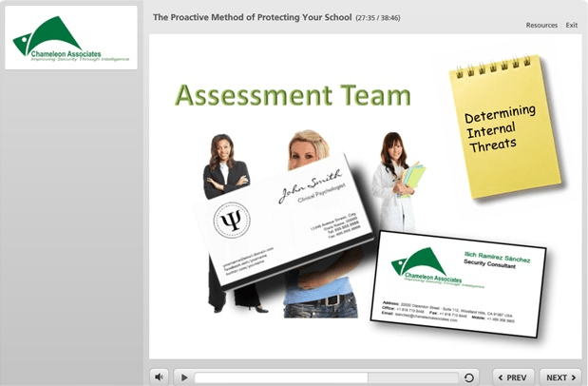
Task: Click the psi symbol on psychologist card
Action: tap(231, 221)
